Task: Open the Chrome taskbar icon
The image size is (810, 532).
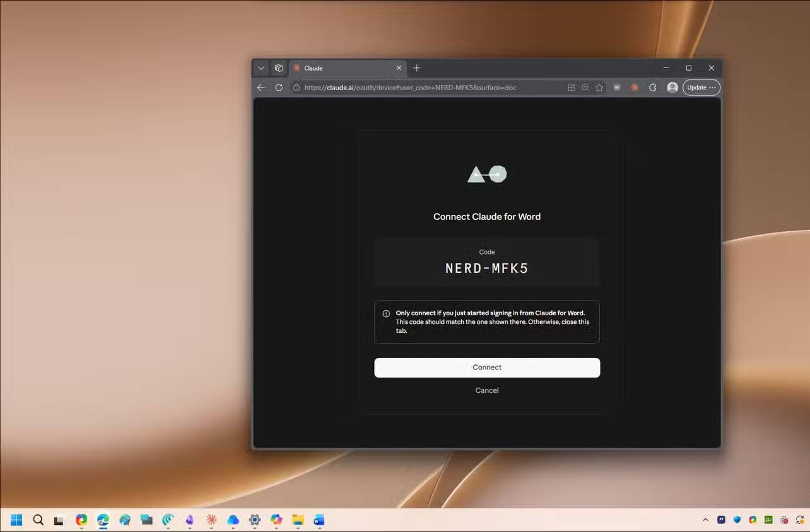Action: click(x=81, y=520)
